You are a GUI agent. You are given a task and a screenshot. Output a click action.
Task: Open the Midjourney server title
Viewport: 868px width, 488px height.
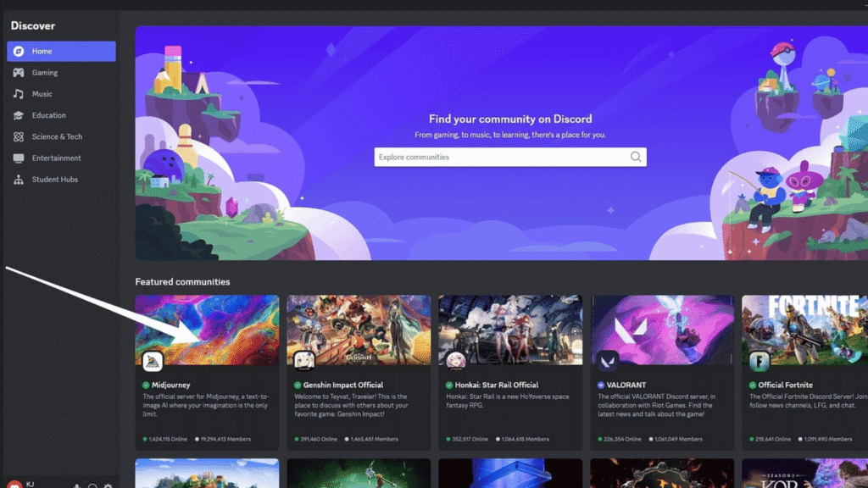(171, 385)
